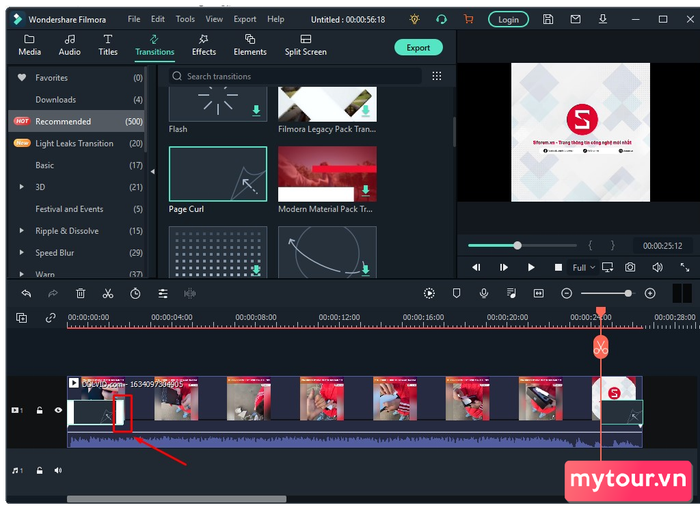This screenshot has height=512, width=700.
Task: Enter fullscreen preview
Action: click(684, 267)
